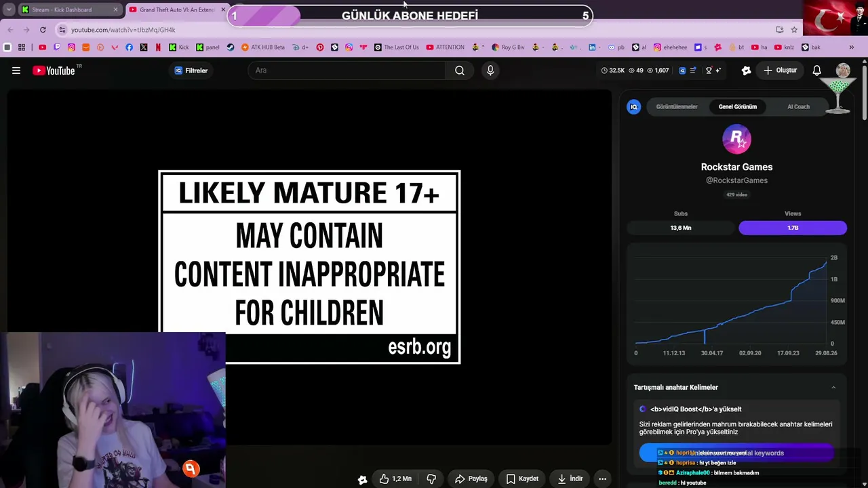Viewport: 868px width, 488px height.
Task: Open the vidIQ list icon in header
Action: (693, 70)
